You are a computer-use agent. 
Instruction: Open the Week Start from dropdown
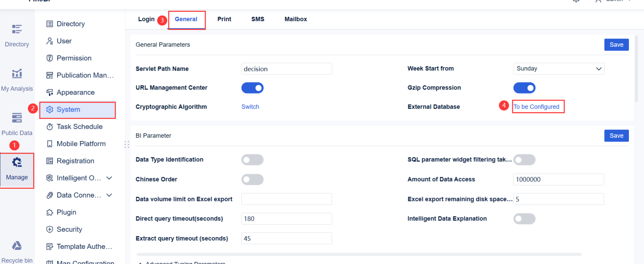click(558, 69)
